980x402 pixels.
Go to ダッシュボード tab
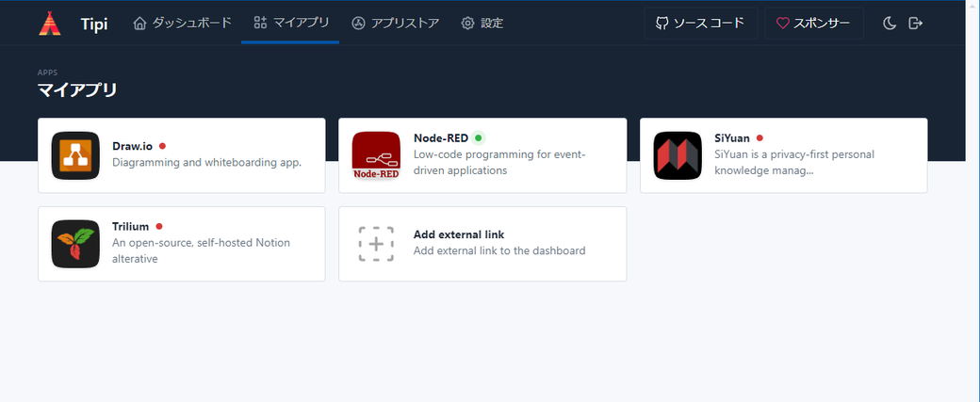click(x=182, y=23)
